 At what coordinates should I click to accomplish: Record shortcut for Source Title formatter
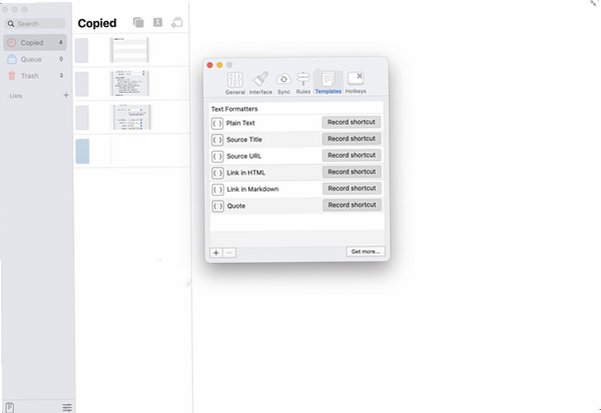351,139
